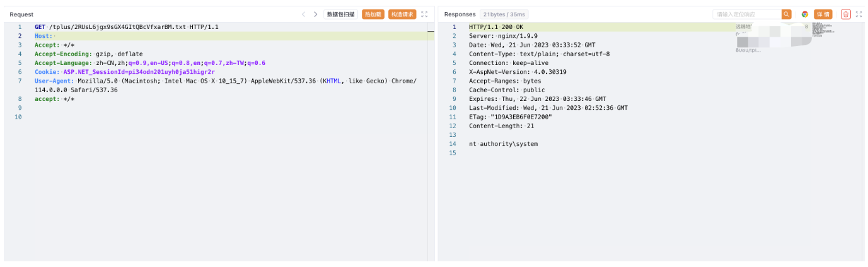Click the User-Agent header line
Viewport: 868px width, 267px height.
pos(189,81)
